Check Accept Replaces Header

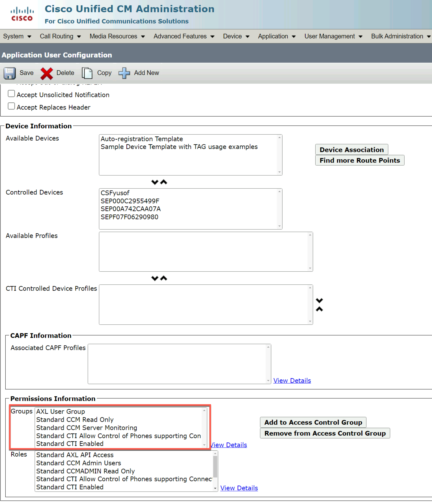(x=11, y=106)
